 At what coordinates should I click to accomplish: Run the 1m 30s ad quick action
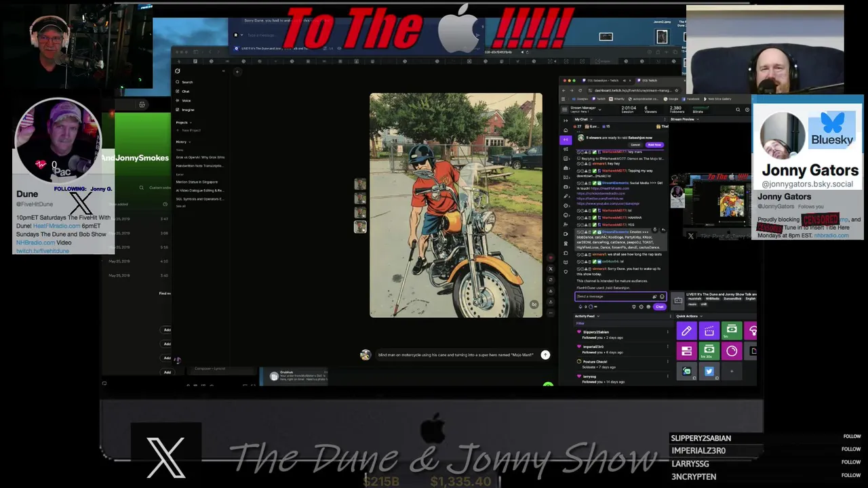(709, 351)
